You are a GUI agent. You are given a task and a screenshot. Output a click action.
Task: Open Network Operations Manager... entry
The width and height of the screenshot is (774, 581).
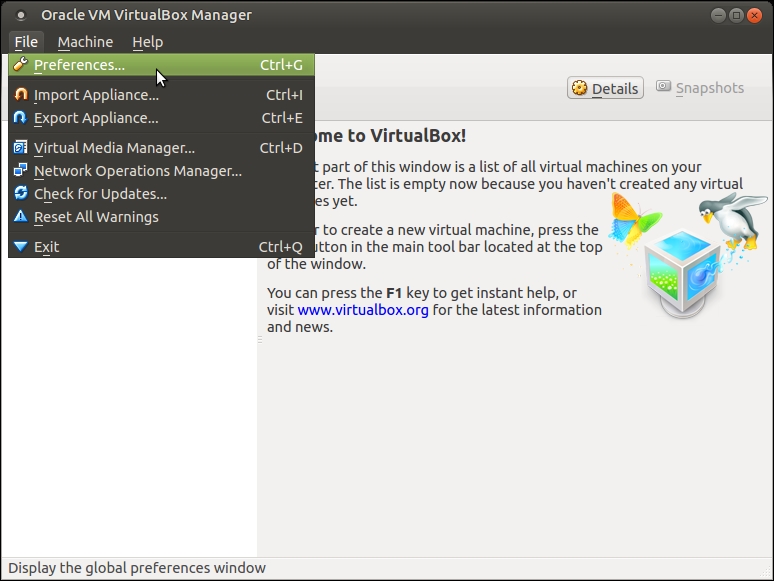161,170
